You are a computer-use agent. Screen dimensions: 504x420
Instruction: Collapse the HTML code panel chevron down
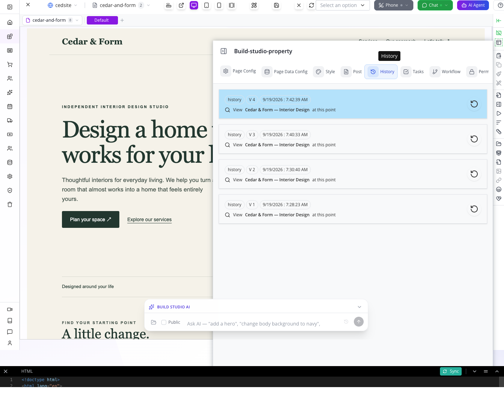click(475, 371)
